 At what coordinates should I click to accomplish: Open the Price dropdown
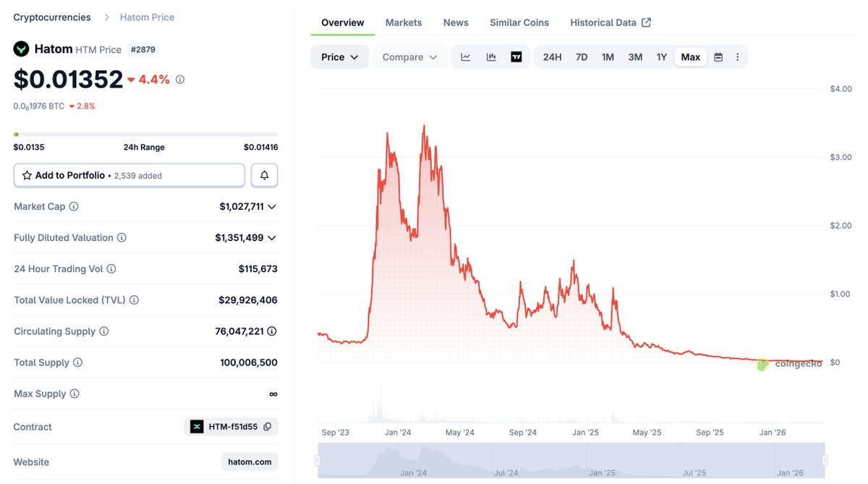click(x=340, y=57)
